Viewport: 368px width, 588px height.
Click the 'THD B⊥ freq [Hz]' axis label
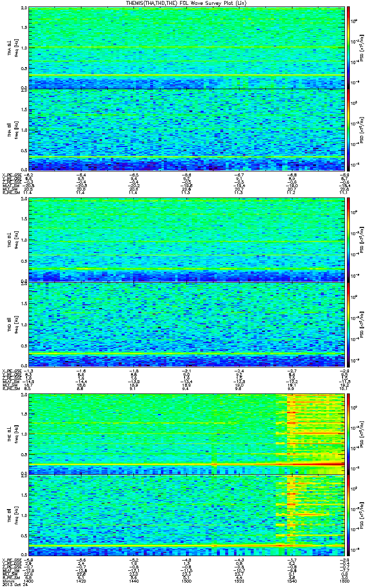12,241
